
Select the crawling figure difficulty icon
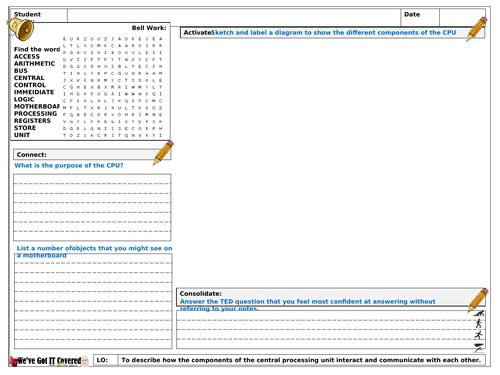tap(479, 313)
